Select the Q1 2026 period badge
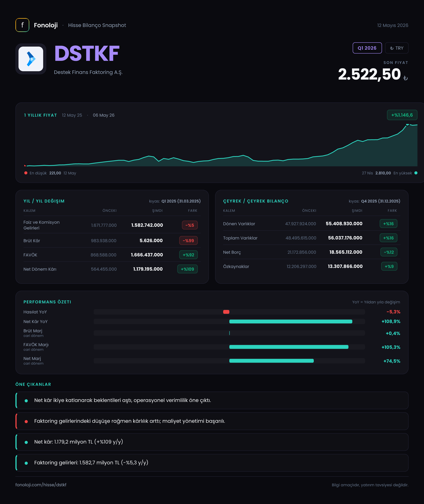This screenshot has width=424, height=504. pyautogui.click(x=367, y=48)
